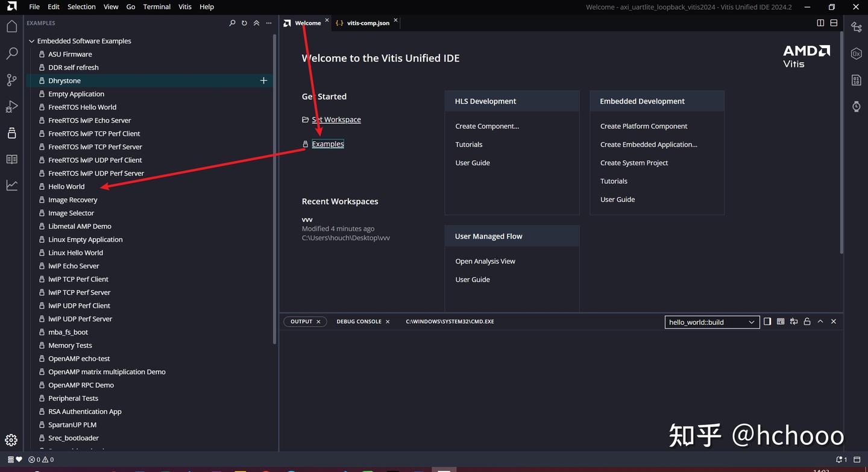Switch to vitis-comp.json tab
This screenshot has width=868, height=472.
pyautogui.click(x=368, y=23)
